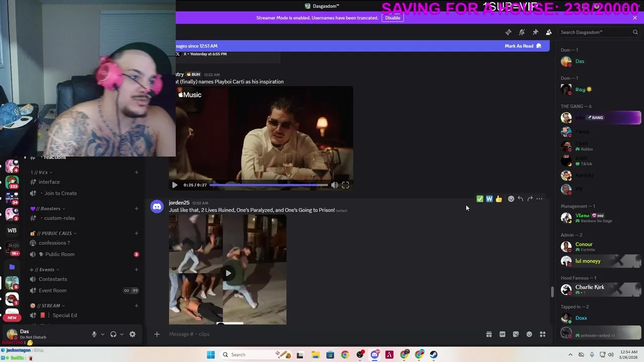The width and height of the screenshot is (644, 362).
Task: Add channel to PUBLIC CALLS plus
Action: 136,233
